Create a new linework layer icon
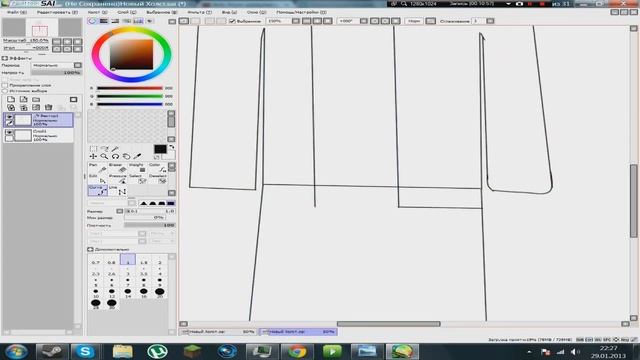This screenshot has width=640, height=360. click(x=24, y=99)
